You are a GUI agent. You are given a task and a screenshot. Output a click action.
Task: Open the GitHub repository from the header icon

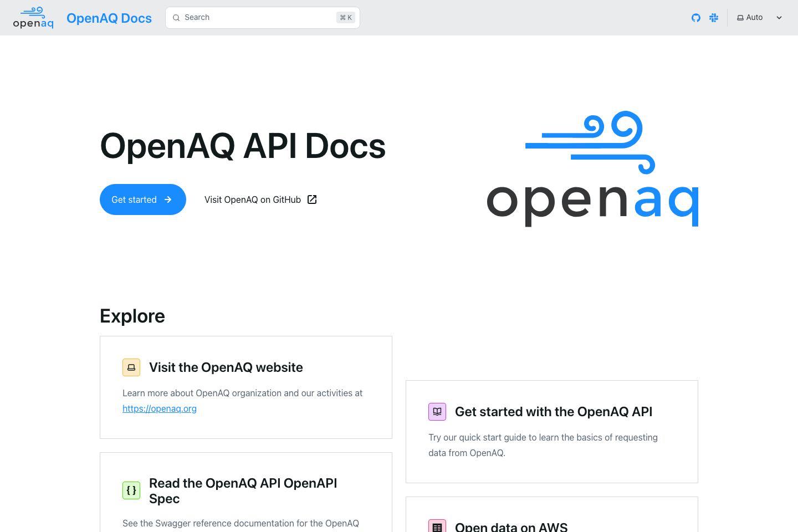[695, 17]
